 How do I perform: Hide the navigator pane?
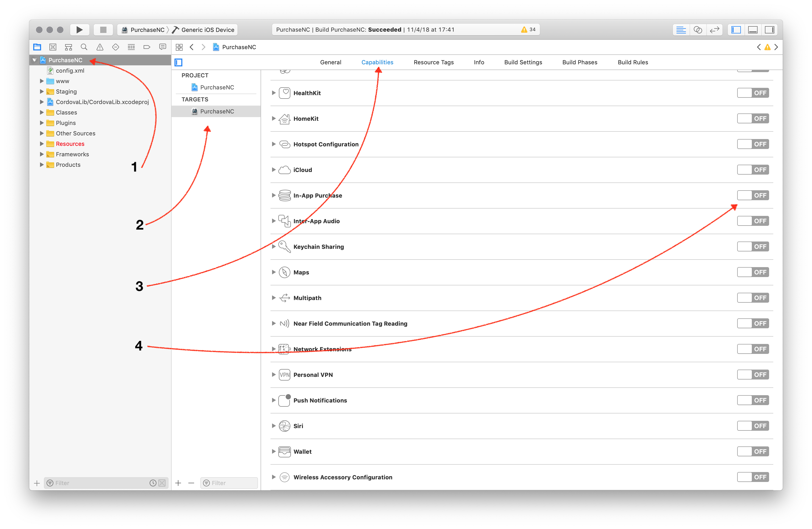coord(736,30)
